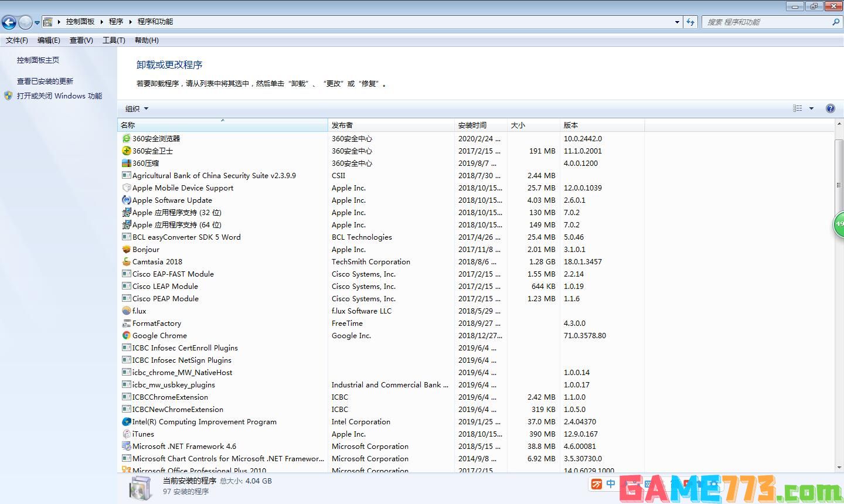Select the Cisco PEAP Module row
Viewport: 844px width, 504px height.
381,298
